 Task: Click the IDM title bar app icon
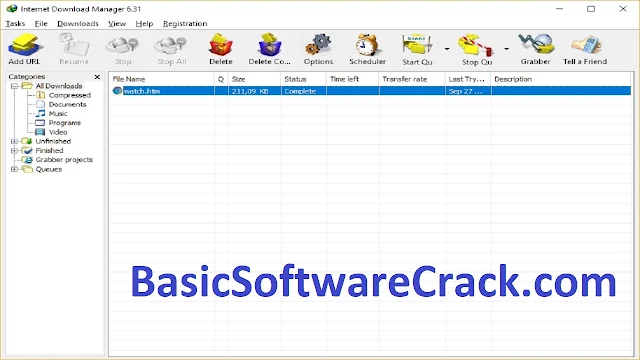(12, 9)
